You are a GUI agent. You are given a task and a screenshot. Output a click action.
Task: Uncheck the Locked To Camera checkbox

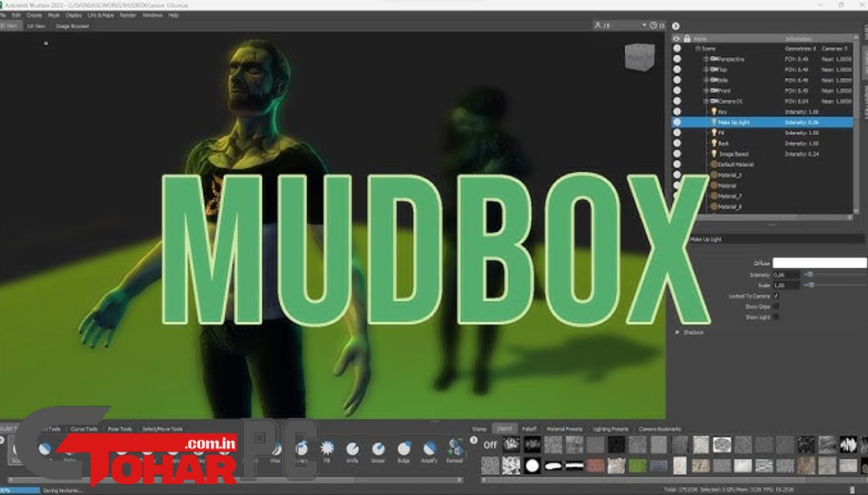coord(776,296)
